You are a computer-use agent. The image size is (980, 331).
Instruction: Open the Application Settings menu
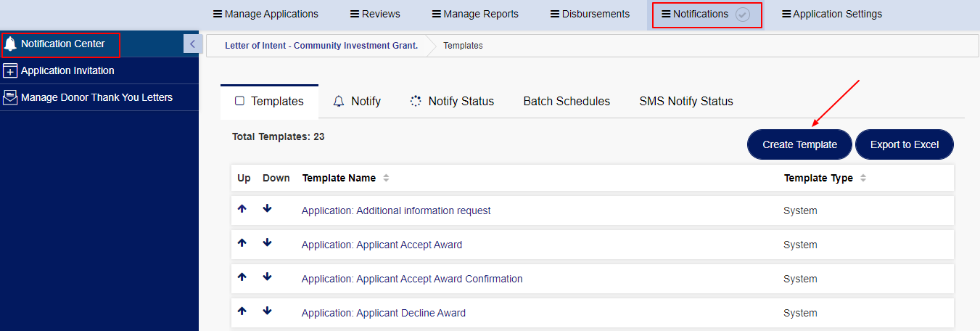tap(831, 14)
